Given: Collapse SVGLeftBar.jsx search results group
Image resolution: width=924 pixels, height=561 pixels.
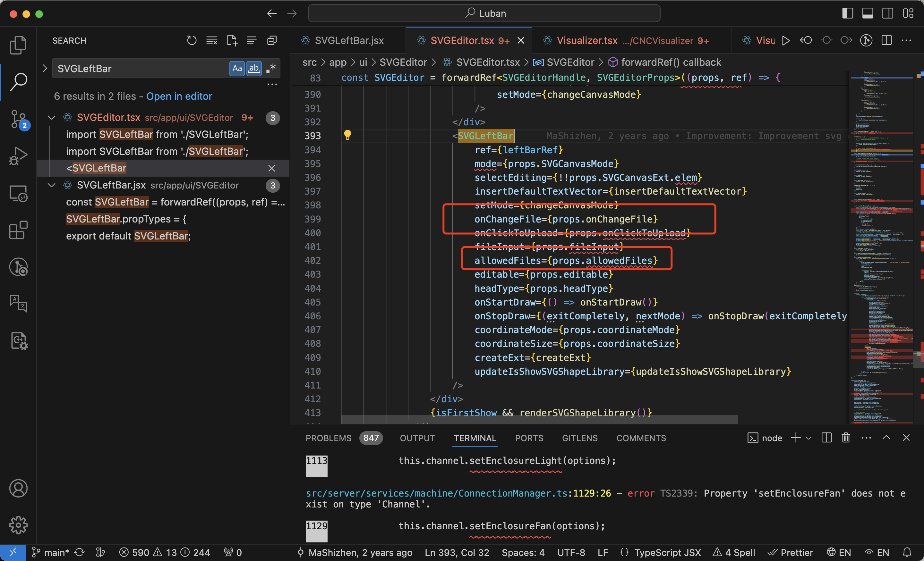Looking at the screenshot, I should point(52,185).
